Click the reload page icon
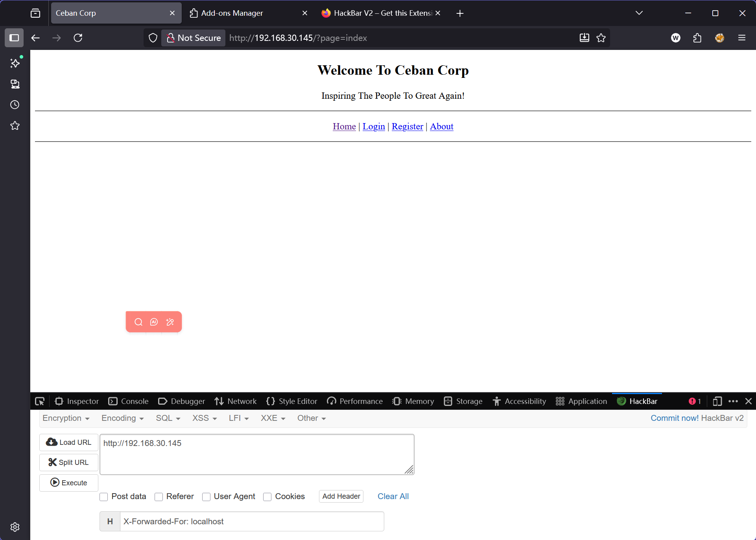Viewport: 756px width, 540px height. (78, 38)
